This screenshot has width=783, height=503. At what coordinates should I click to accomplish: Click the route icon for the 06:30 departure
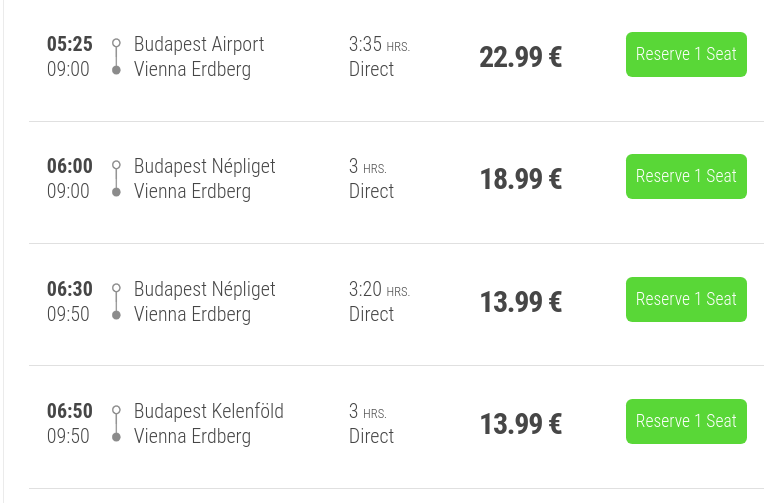click(x=116, y=302)
